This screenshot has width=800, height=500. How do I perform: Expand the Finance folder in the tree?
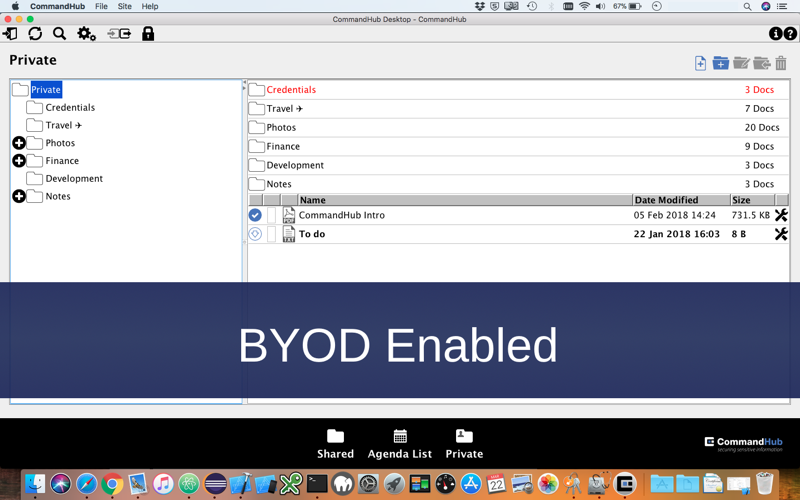[x=19, y=161]
